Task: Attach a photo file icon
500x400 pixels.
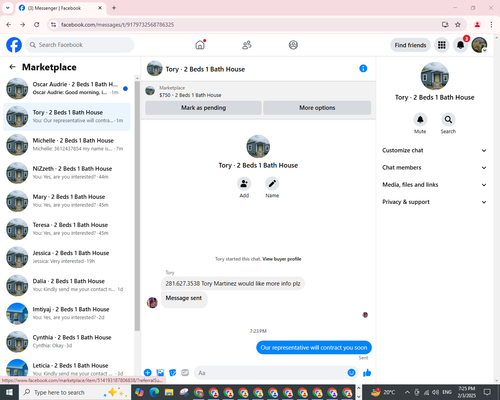Action: [160, 373]
